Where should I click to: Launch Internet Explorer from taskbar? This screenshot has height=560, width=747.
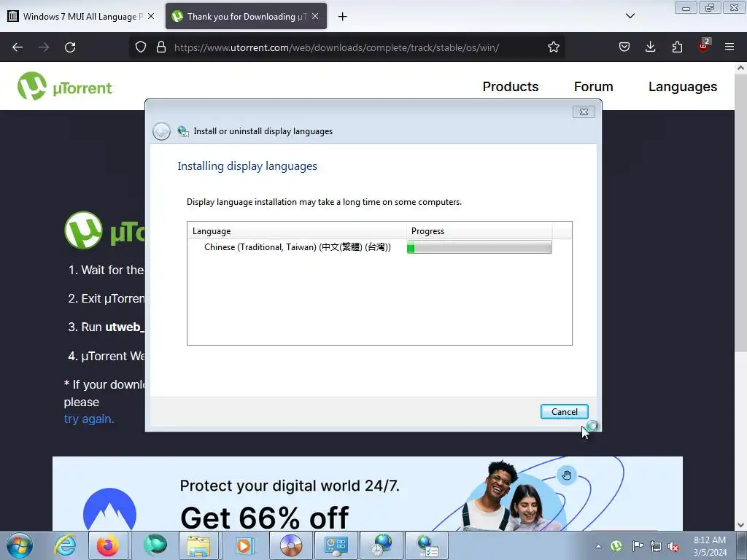65,545
